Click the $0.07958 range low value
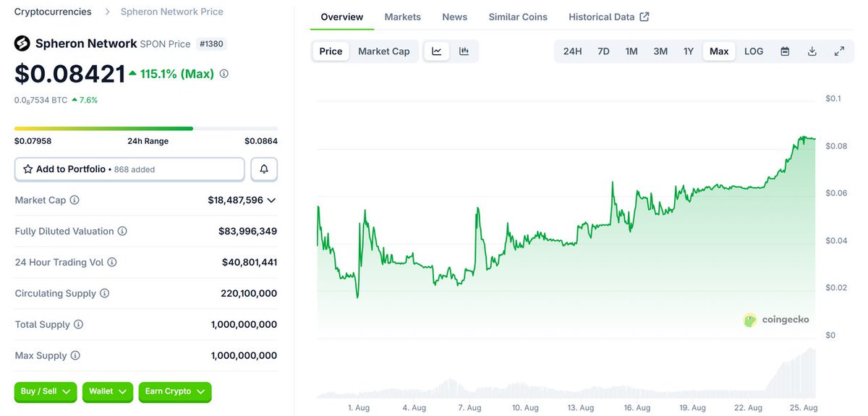Image resolution: width=868 pixels, height=416 pixels. click(33, 141)
